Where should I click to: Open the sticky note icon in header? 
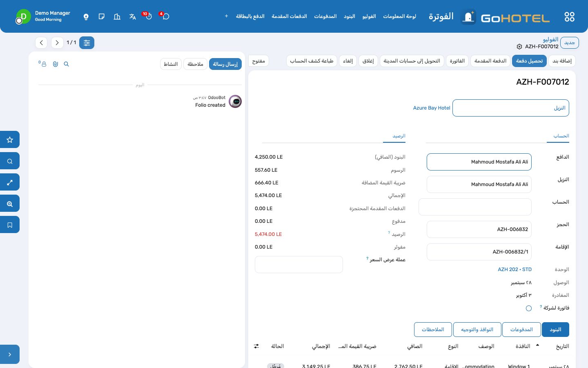(102, 16)
